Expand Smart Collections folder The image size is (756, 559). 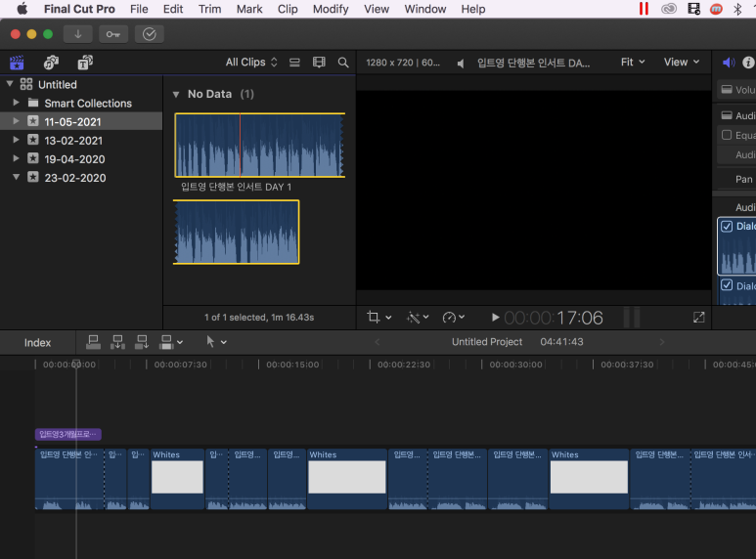click(16, 103)
